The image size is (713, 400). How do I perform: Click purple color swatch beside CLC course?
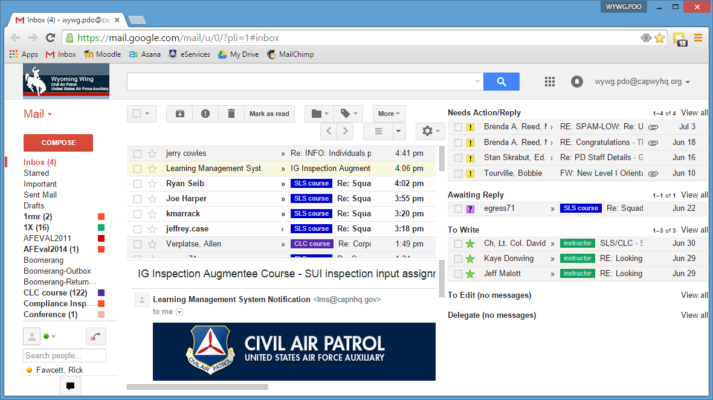(x=101, y=293)
